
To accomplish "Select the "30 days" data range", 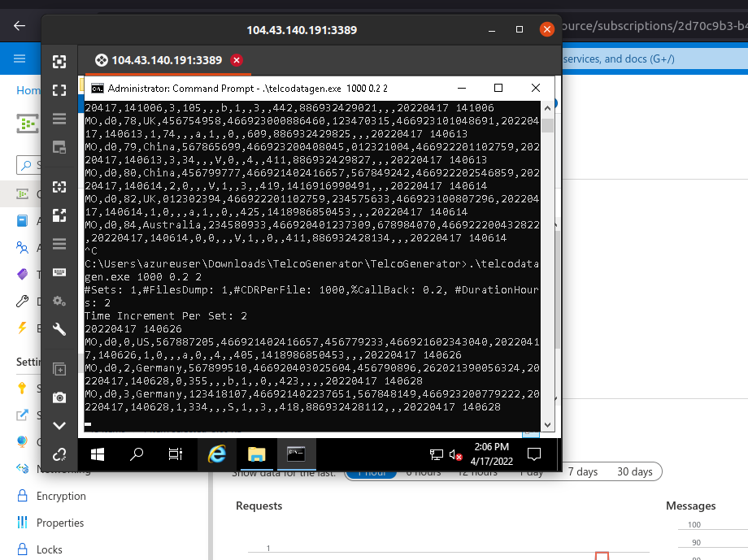I will [635, 471].
